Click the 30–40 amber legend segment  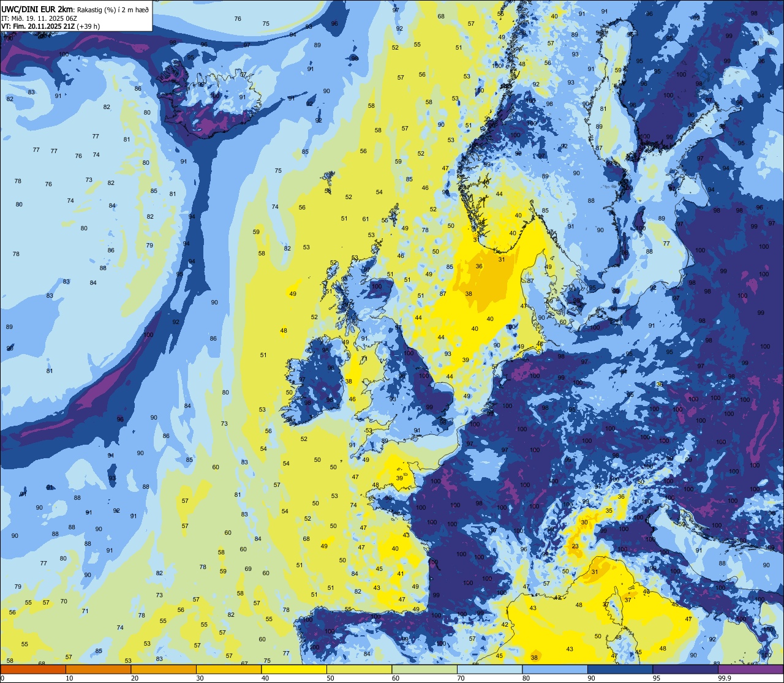228,669
